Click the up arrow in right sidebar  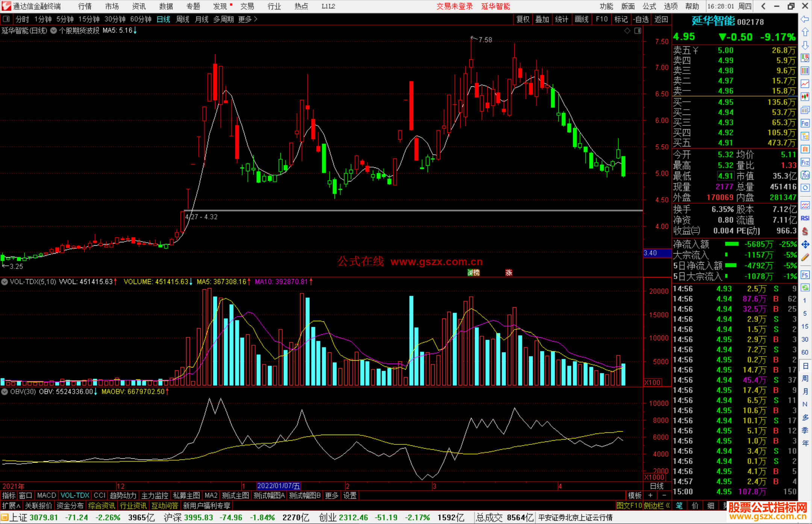pos(805,32)
